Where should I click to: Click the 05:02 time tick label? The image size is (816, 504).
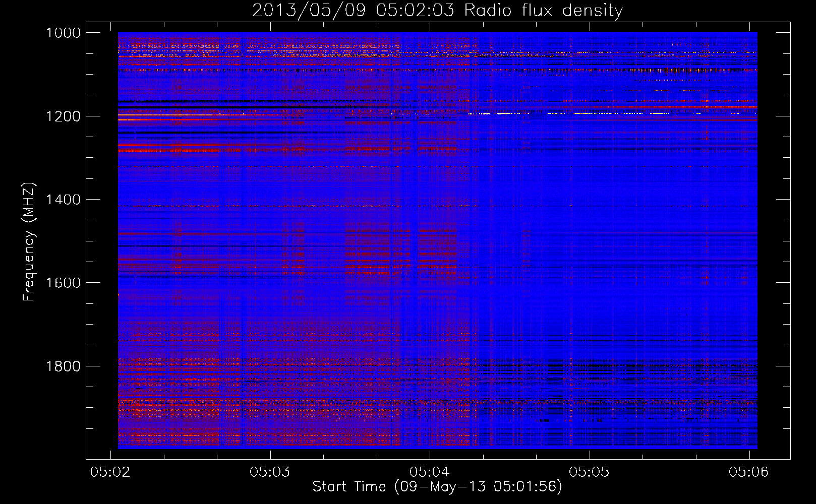pyautogui.click(x=110, y=472)
